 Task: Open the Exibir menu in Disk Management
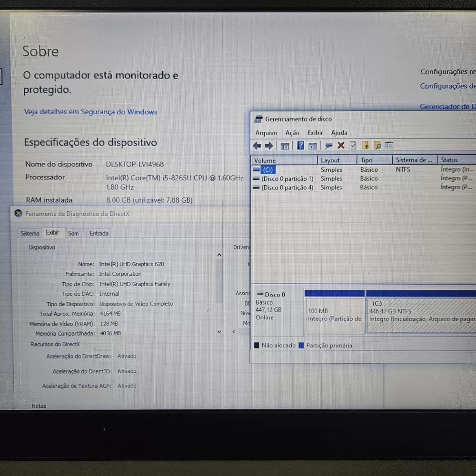(315, 133)
